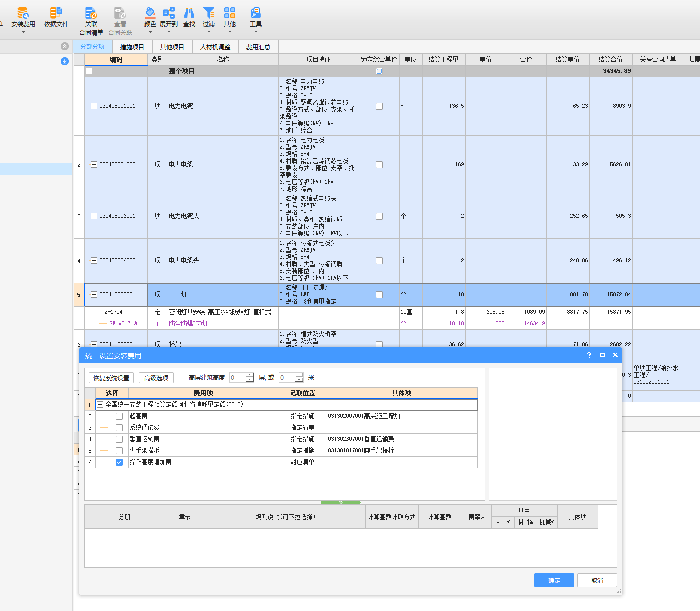Uncheck the 操作高度增加费 checkbox
The height and width of the screenshot is (611, 700).
[119, 462]
